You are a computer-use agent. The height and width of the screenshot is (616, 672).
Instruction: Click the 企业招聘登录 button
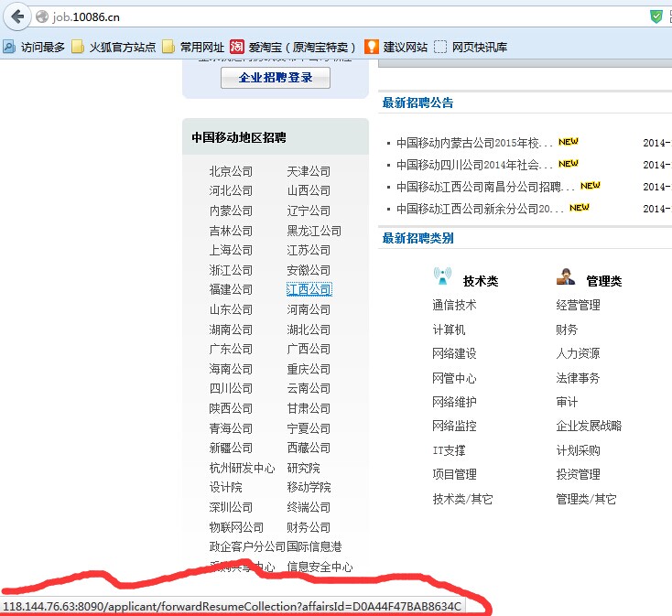point(276,78)
